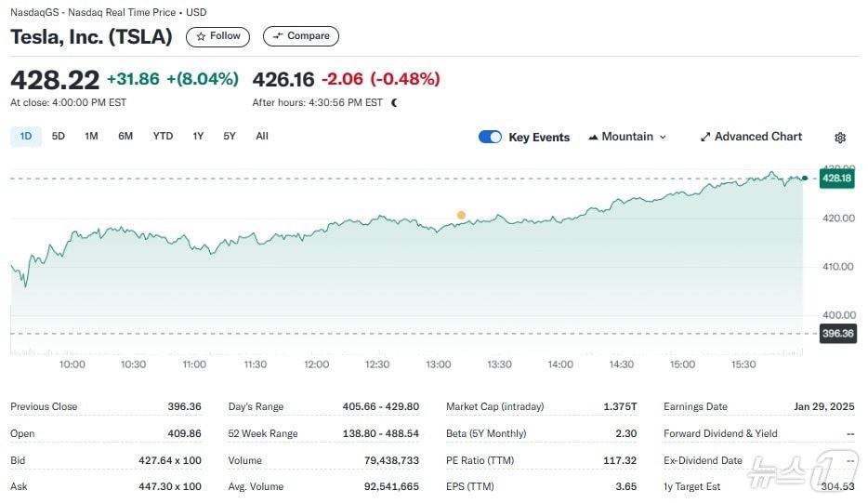Click the after-hours moon icon
This screenshot has height=503, width=868.
point(394,102)
